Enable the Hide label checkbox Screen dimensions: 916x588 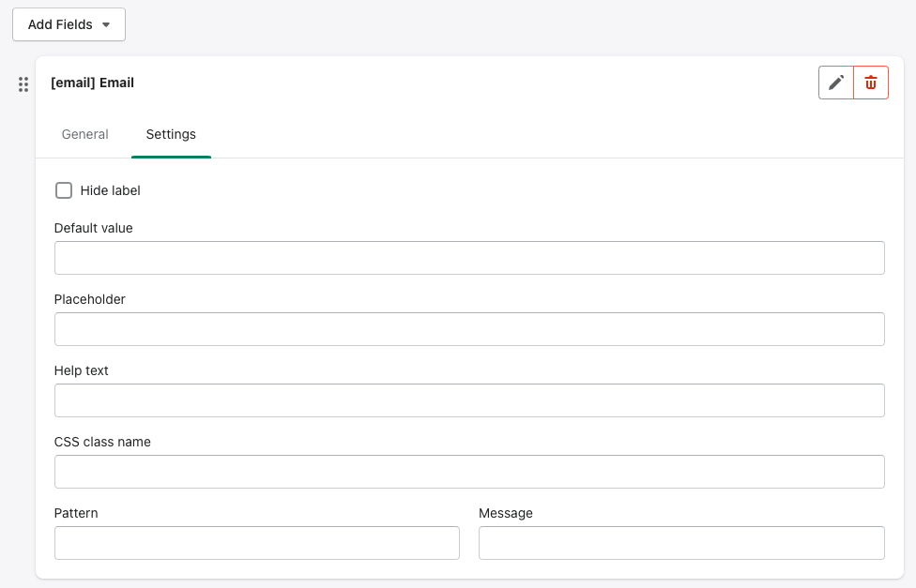[64, 190]
